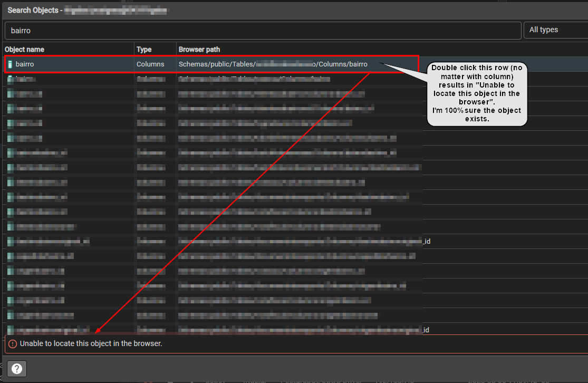Click the column icon in the last visible row
This screenshot has height=383, width=588.
(10, 330)
